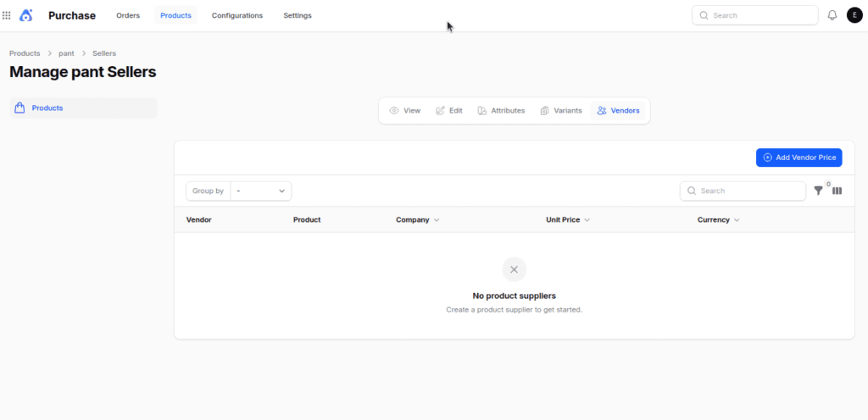The height and width of the screenshot is (420, 868).
Task: Click Sellers breadcrumb
Action: (x=104, y=53)
